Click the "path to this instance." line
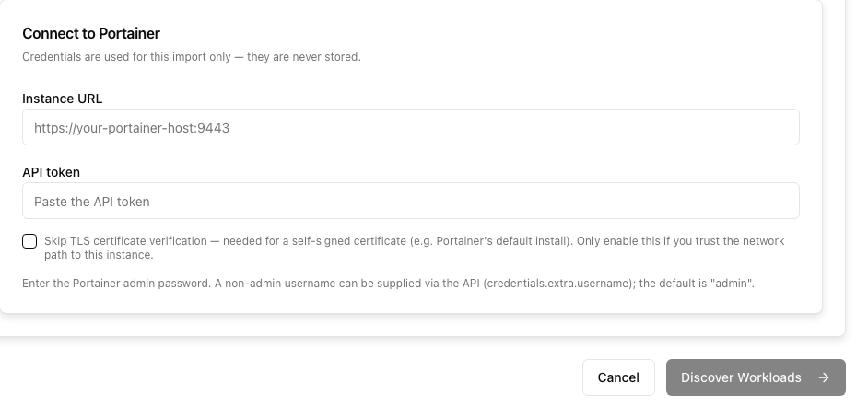 (x=99, y=255)
